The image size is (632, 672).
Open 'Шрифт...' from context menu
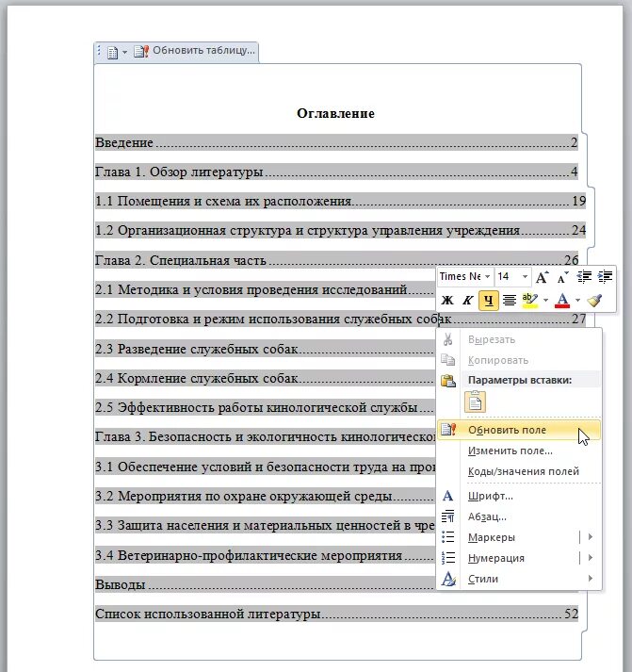tap(519, 496)
